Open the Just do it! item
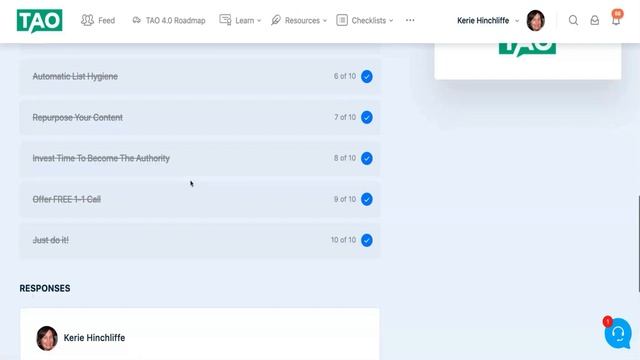Viewport: 640px width, 360px height. point(200,240)
